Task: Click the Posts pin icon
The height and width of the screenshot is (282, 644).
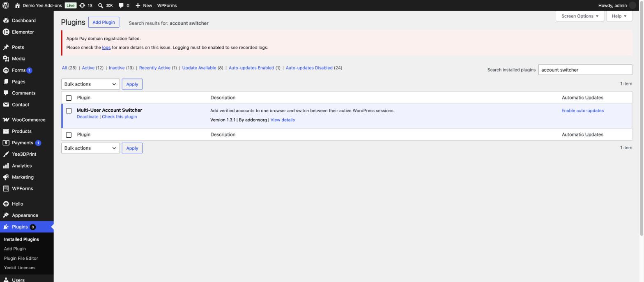Action: pos(6,47)
